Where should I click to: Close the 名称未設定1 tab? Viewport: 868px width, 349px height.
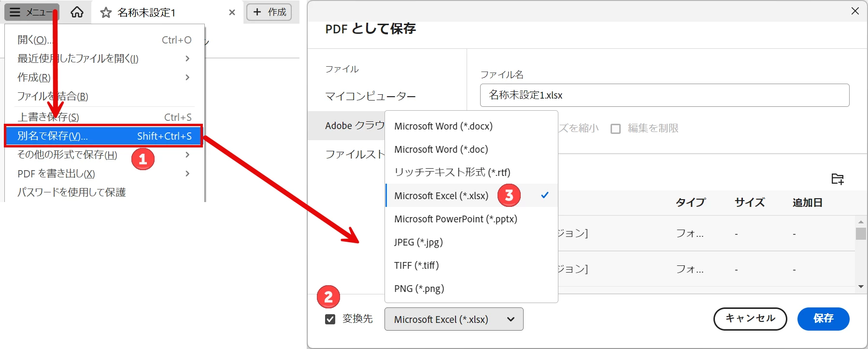232,13
